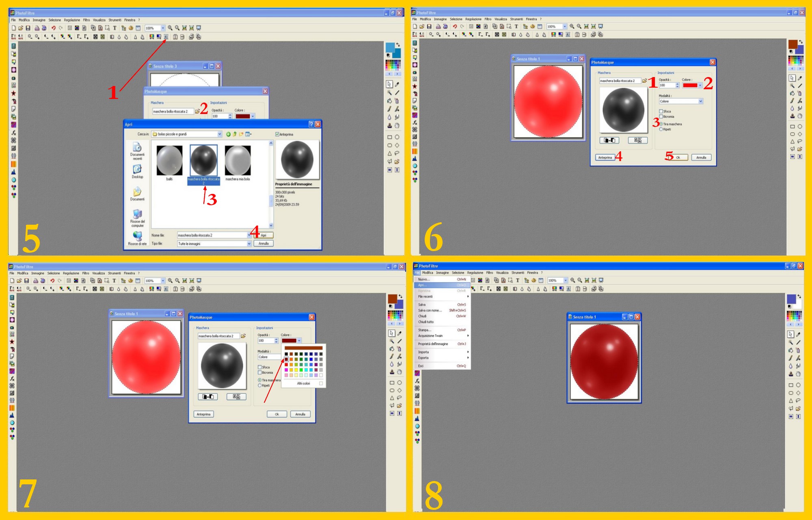Expand Modalità Colore dropdown in step 6 dialog
Image resolution: width=812 pixels, height=520 pixels.
click(x=700, y=101)
